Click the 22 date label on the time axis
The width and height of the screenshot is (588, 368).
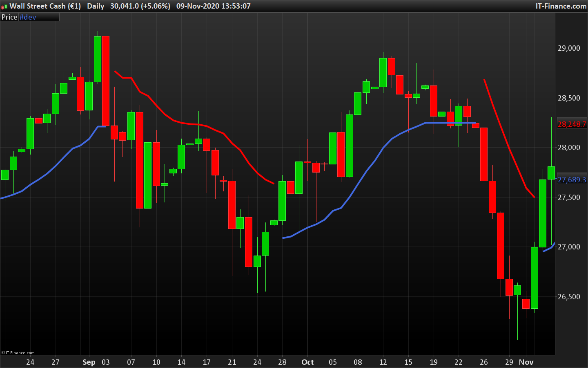[x=459, y=362]
